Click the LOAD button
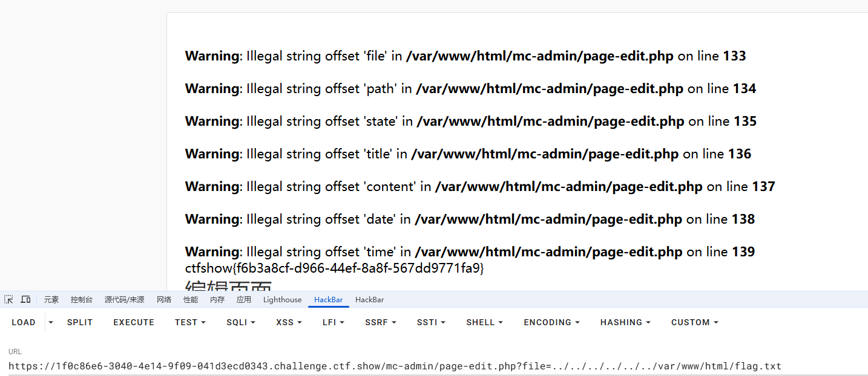868x376 pixels. (24, 323)
